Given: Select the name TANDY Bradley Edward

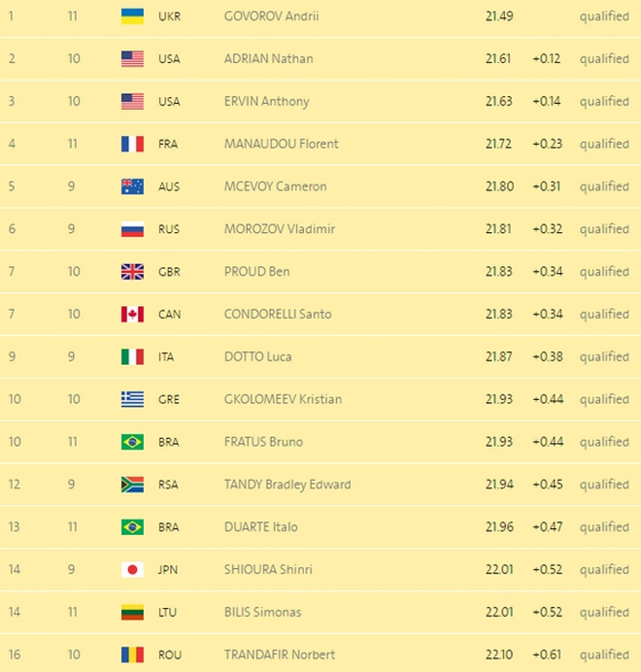Looking at the screenshot, I should pyautogui.click(x=287, y=485).
